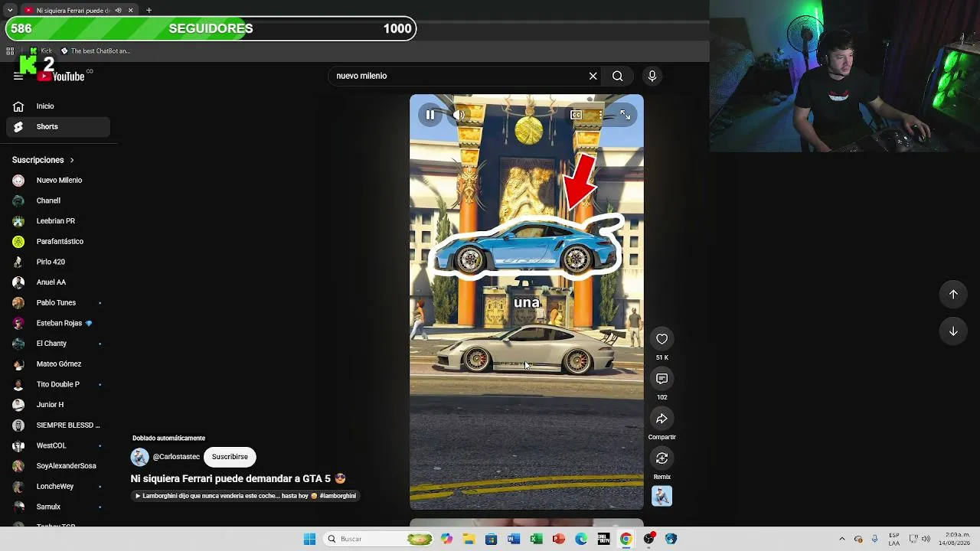Open the Nuevo Milenio subscription

click(58, 181)
